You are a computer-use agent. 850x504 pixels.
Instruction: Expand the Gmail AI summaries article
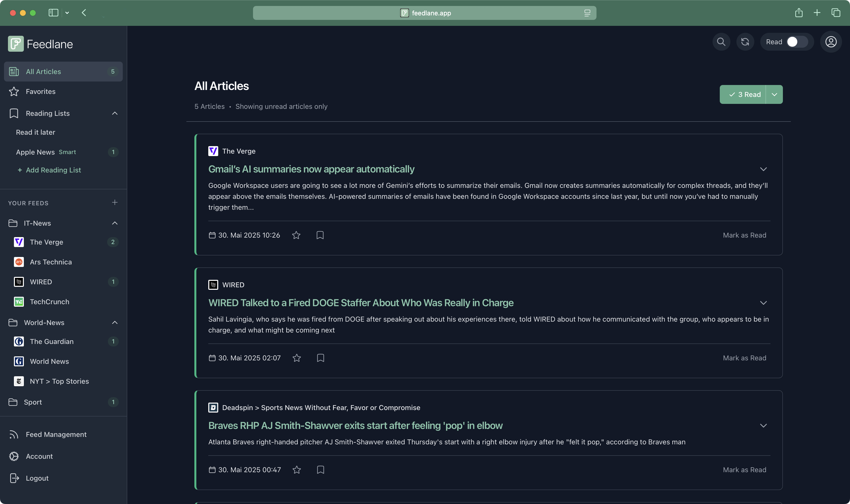pos(763,169)
